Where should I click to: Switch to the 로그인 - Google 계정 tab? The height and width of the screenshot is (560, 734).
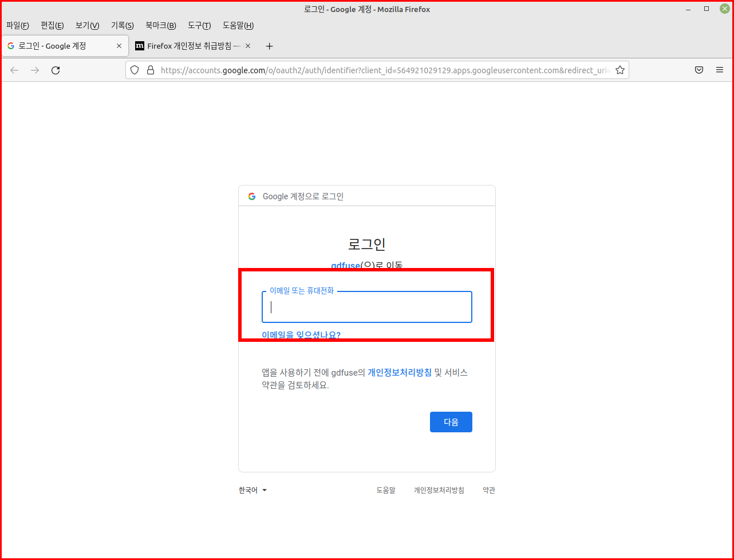pos(65,46)
